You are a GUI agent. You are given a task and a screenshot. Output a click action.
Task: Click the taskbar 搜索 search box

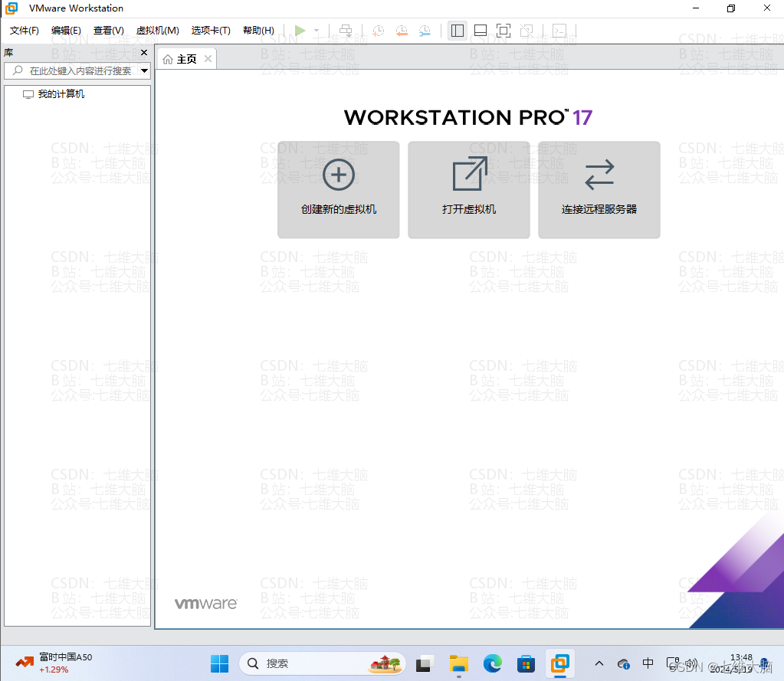[x=323, y=663]
